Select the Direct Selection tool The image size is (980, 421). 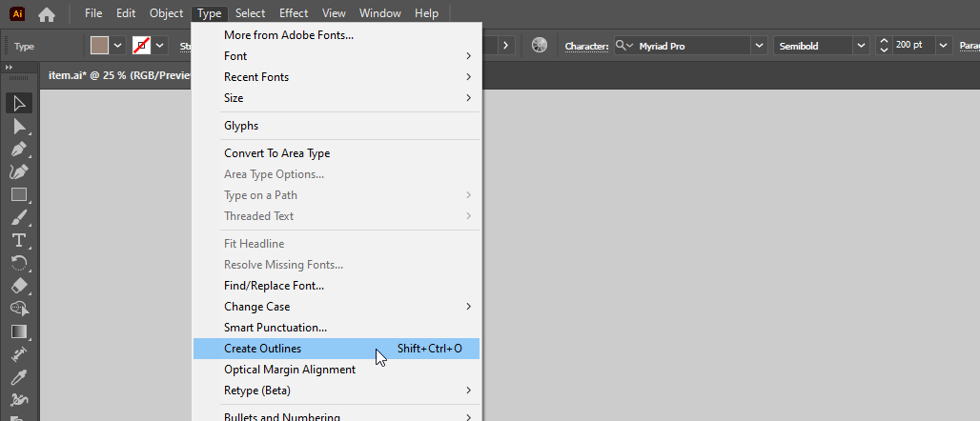click(x=19, y=127)
